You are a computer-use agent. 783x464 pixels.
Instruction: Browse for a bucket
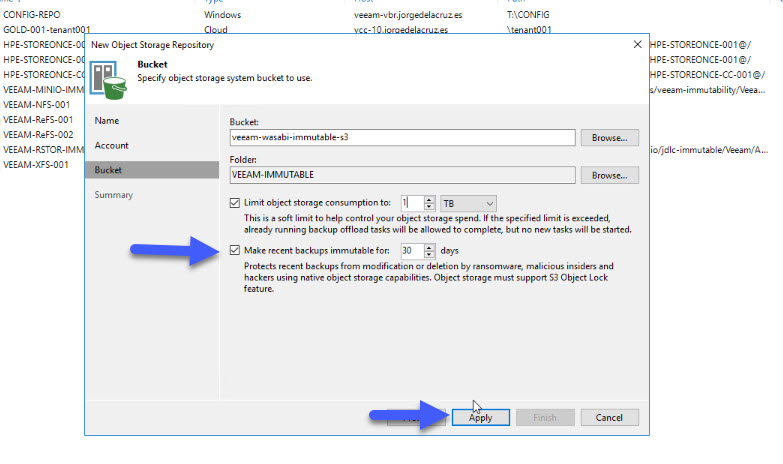(x=610, y=137)
